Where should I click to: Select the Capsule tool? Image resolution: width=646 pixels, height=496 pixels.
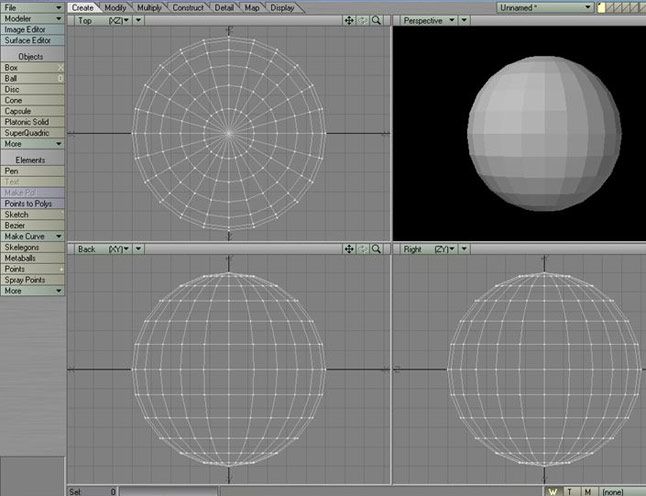coord(33,111)
